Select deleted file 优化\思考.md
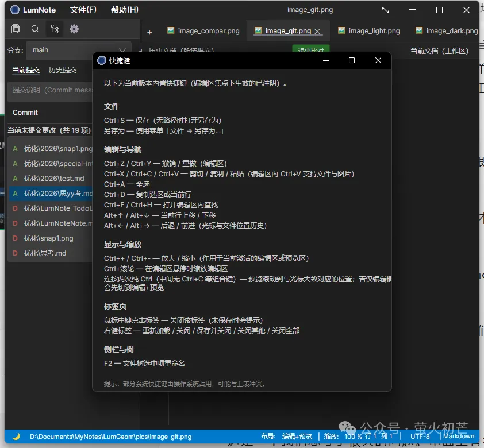484x448 pixels. point(51,253)
